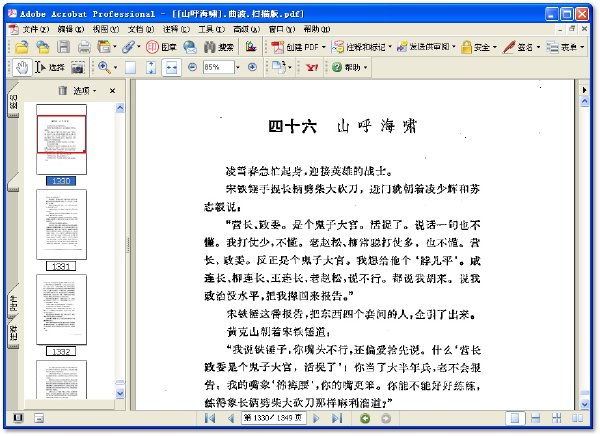Open the File menu
The image size is (600, 436).
click(36, 29)
